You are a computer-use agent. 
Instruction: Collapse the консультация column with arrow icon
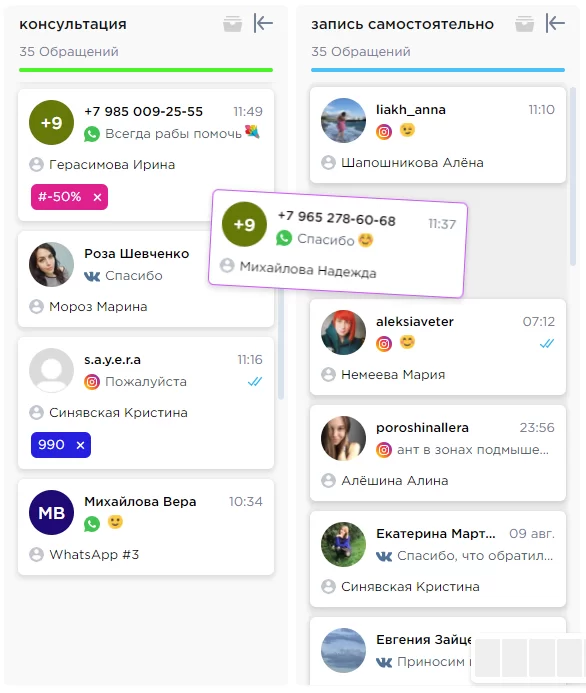[263, 23]
